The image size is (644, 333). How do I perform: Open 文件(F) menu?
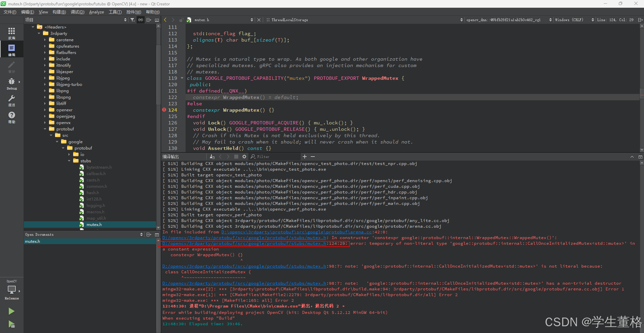coord(10,12)
